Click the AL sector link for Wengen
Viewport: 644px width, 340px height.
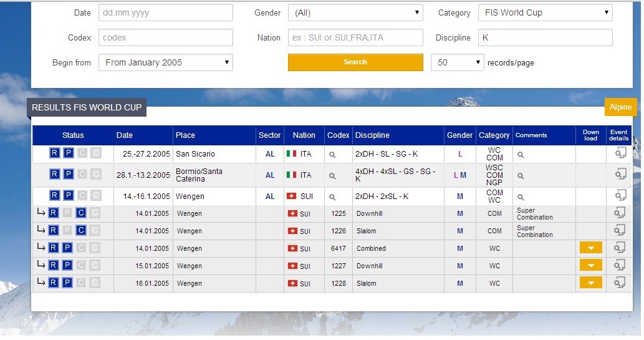pos(270,196)
